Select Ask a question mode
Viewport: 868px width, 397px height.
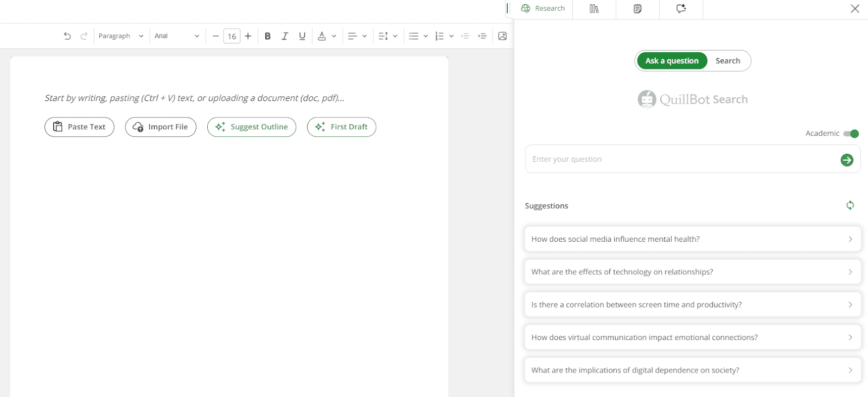672,61
